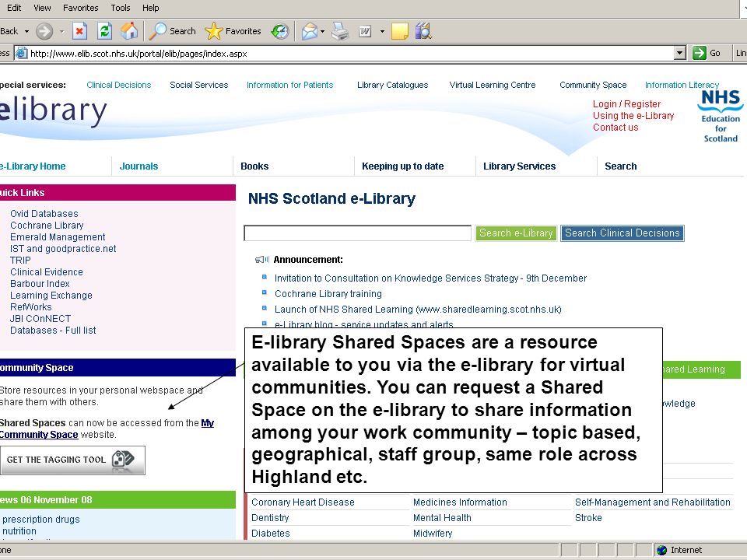Click the page icon in address bar
This screenshot has width=747, height=560.
pyautogui.click(x=22, y=54)
